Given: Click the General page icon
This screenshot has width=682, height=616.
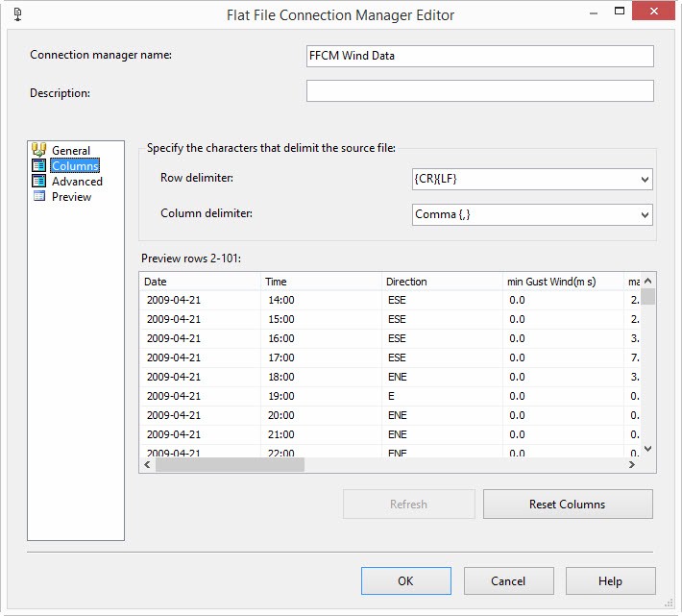Looking at the screenshot, I should point(39,150).
